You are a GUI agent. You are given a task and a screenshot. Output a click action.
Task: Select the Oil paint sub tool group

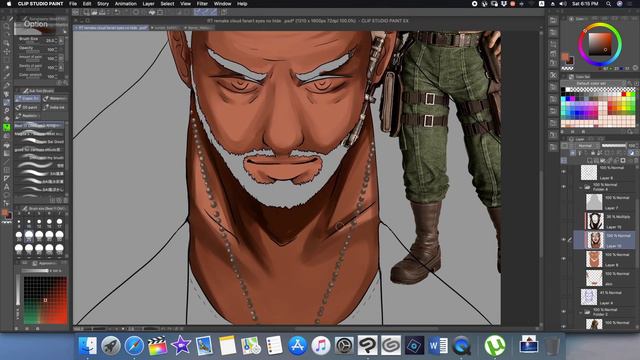(28, 107)
